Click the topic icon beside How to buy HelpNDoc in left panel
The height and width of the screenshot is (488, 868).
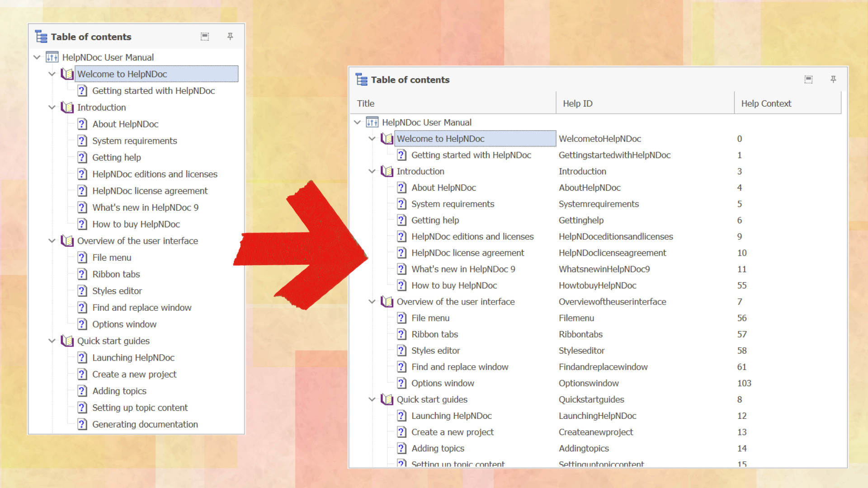[x=82, y=224]
